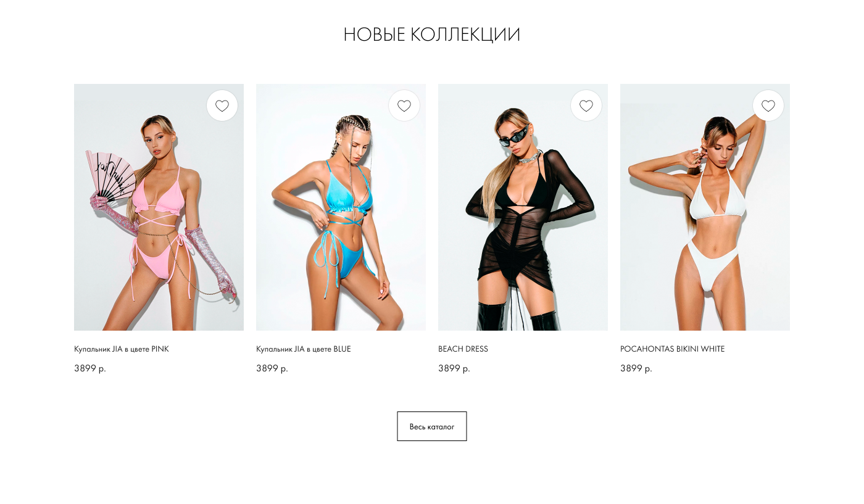The height and width of the screenshot is (504, 864).
Task: Open the pink JIA swimsuit product photo
Action: pyautogui.click(x=159, y=207)
